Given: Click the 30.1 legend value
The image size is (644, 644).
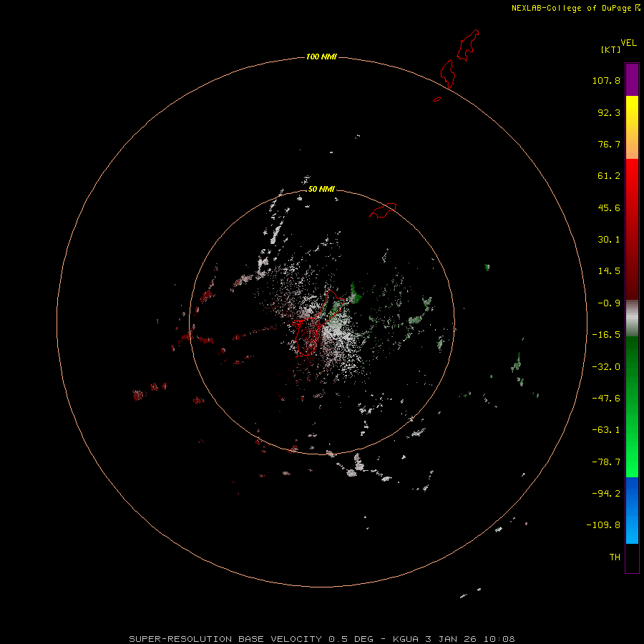Looking at the screenshot, I should (609, 240).
